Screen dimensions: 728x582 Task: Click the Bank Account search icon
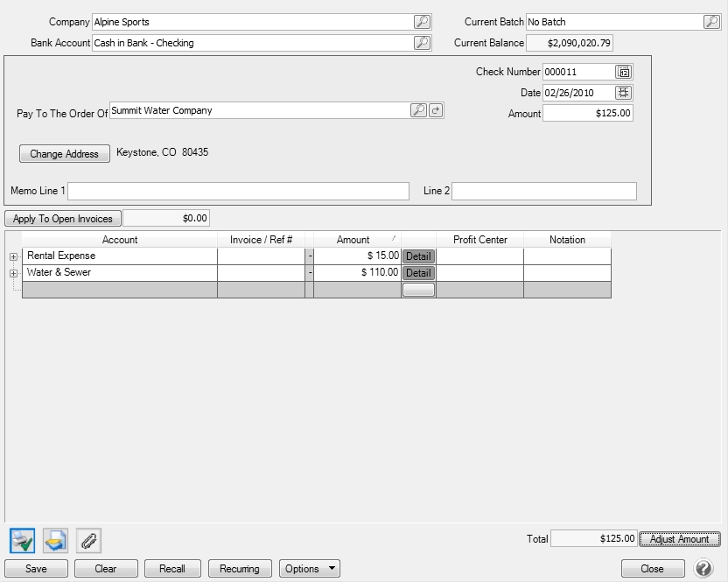coord(422,43)
